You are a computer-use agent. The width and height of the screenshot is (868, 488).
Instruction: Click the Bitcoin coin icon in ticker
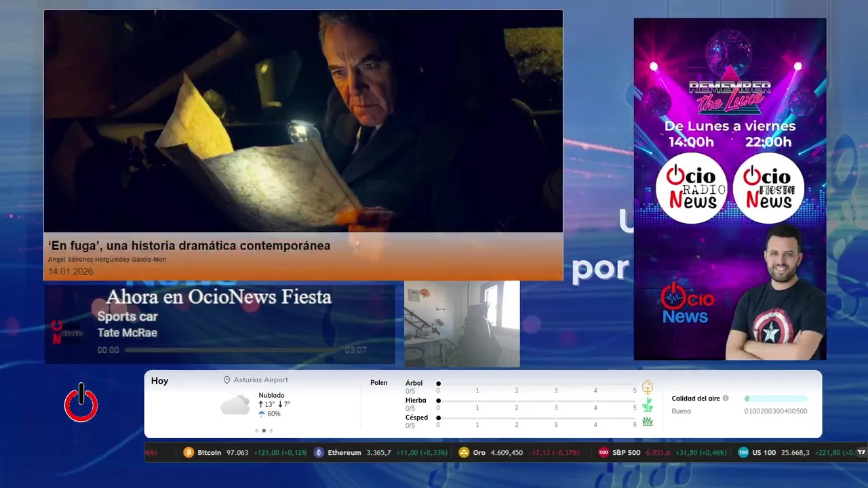tap(189, 453)
